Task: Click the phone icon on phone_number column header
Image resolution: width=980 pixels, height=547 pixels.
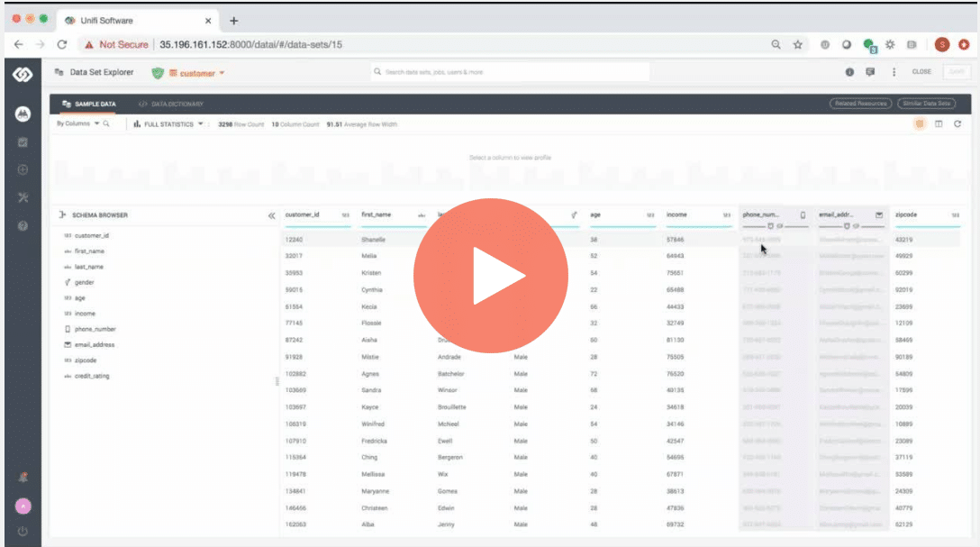Action: coord(803,214)
